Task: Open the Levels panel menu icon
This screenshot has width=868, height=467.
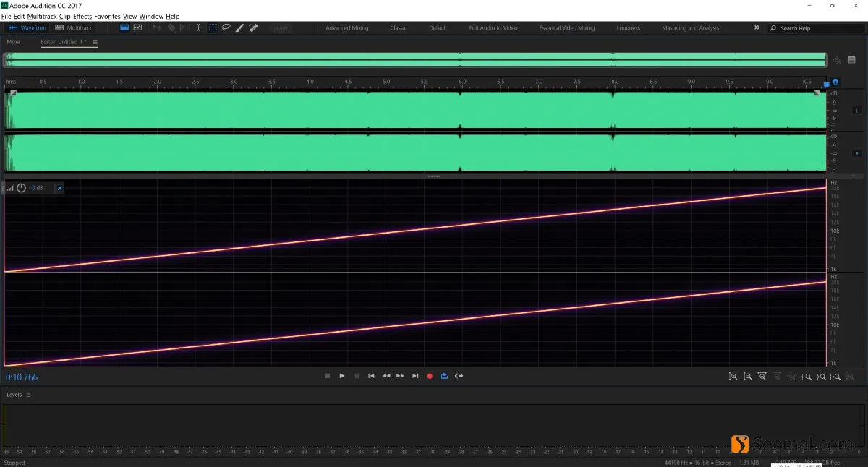Action: click(x=29, y=395)
